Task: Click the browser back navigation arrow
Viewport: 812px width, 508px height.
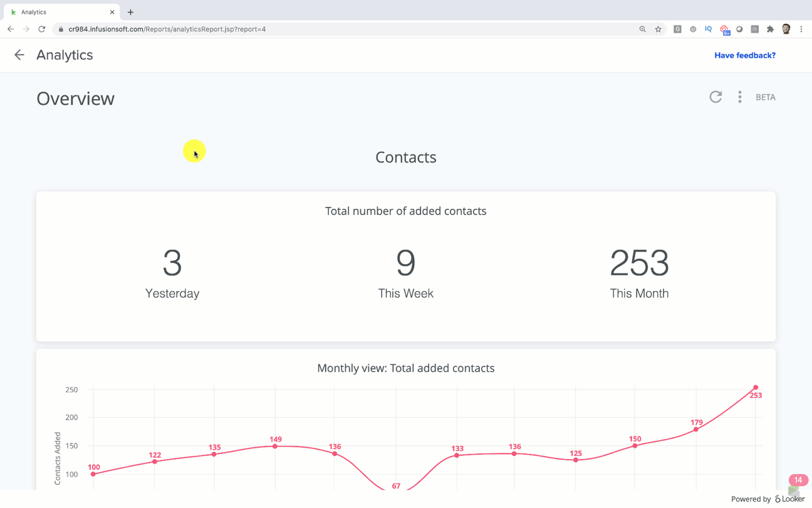Action: 11,29
